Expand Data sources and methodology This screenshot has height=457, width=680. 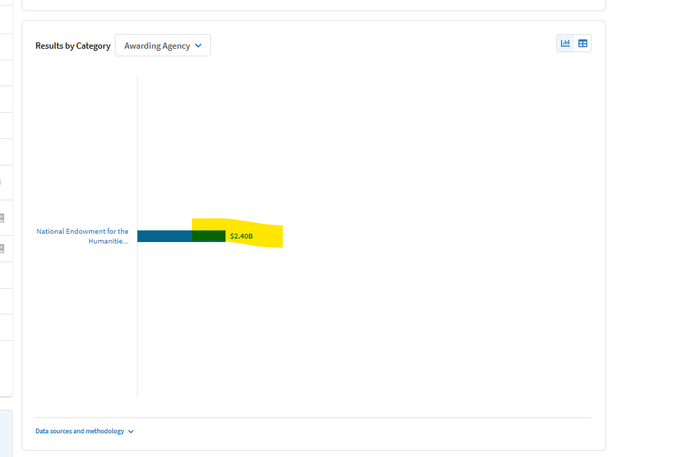(80, 431)
